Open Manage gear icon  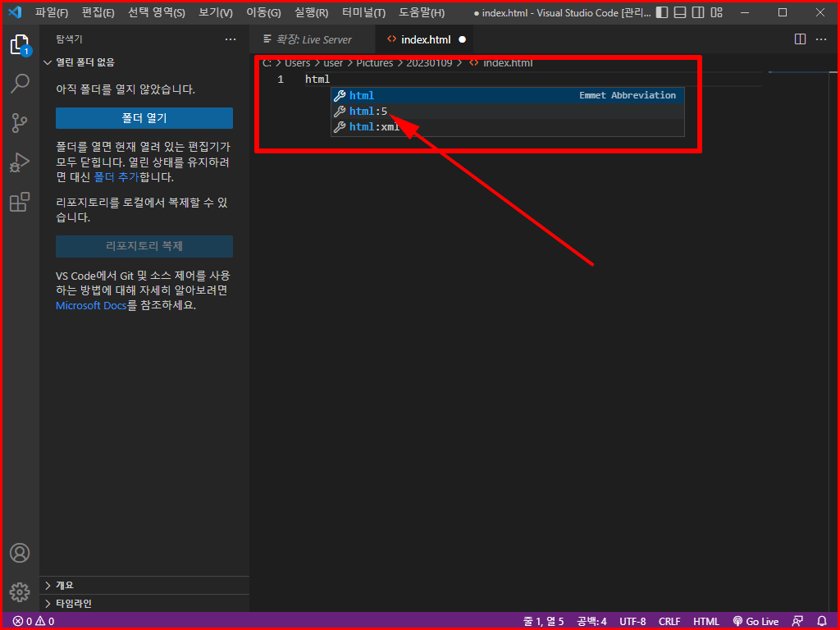pos(20,592)
